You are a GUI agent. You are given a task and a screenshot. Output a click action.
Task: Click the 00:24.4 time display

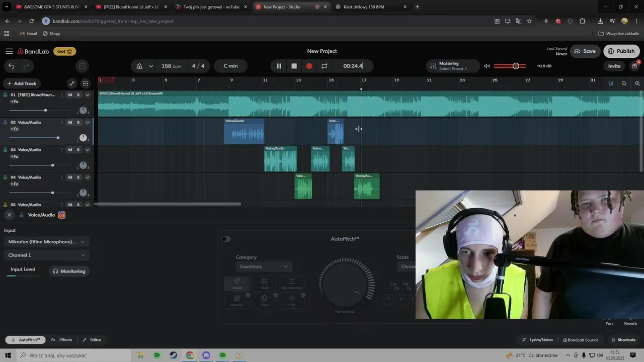click(353, 66)
